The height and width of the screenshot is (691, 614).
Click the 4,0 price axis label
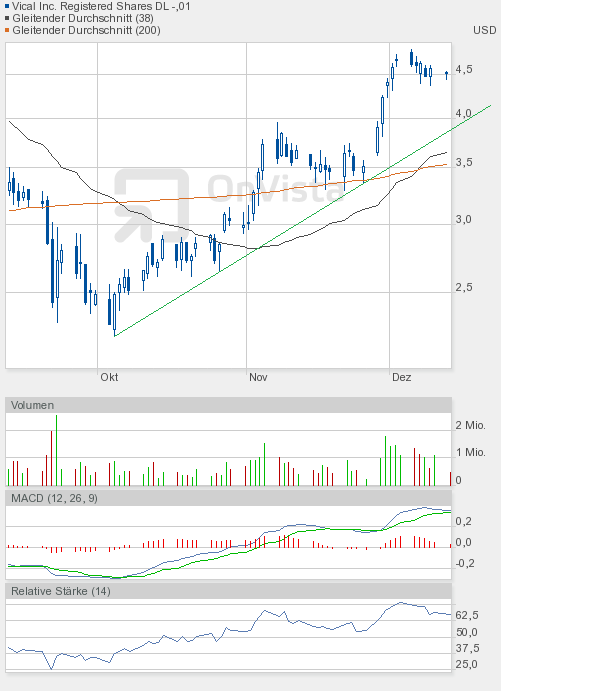tap(464, 113)
